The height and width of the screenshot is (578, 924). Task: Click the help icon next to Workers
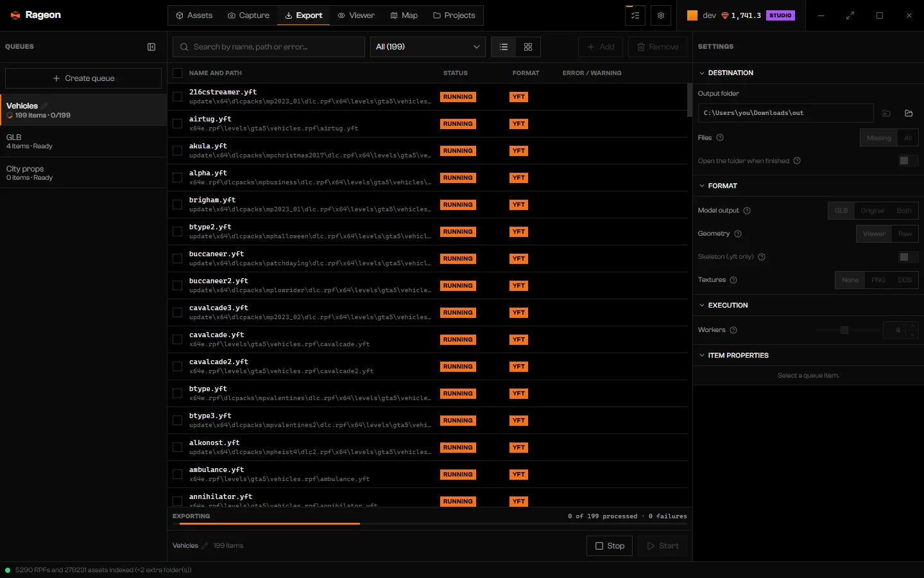click(x=733, y=330)
